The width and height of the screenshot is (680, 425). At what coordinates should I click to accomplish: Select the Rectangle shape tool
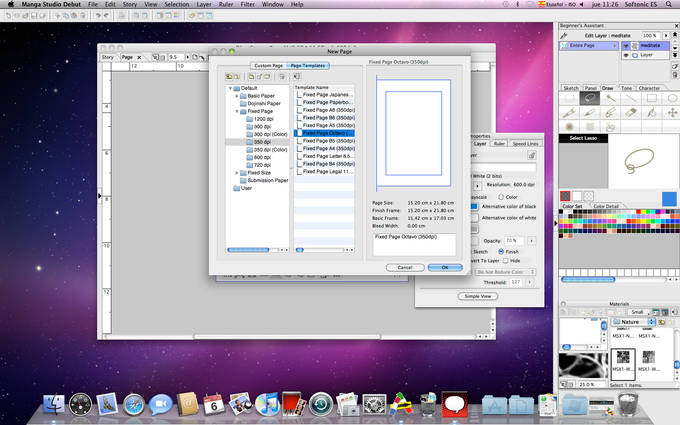[651, 98]
